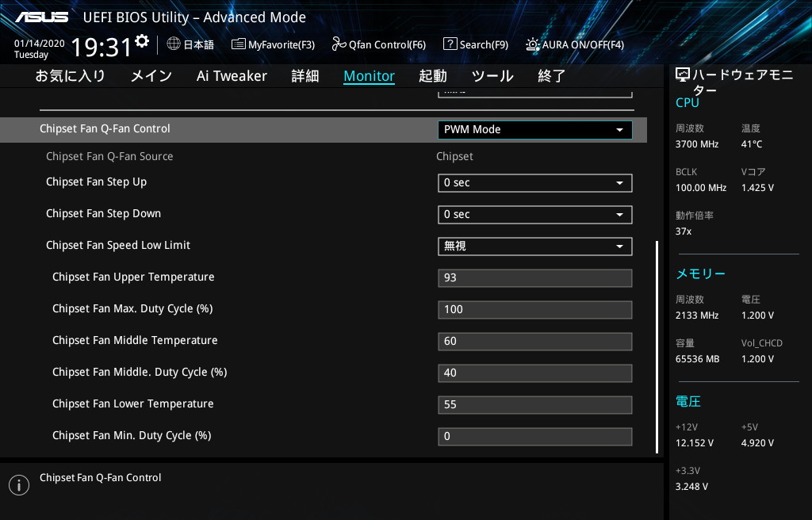Click the 3.248 V reading

691,487
